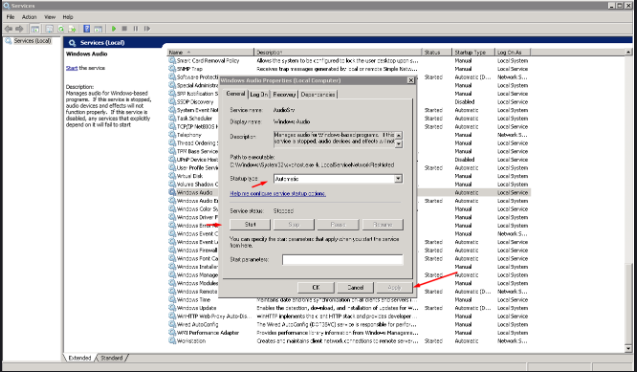This screenshot has height=372, width=637.
Task: Sort by the Description column header
Action: click(x=338, y=52)
